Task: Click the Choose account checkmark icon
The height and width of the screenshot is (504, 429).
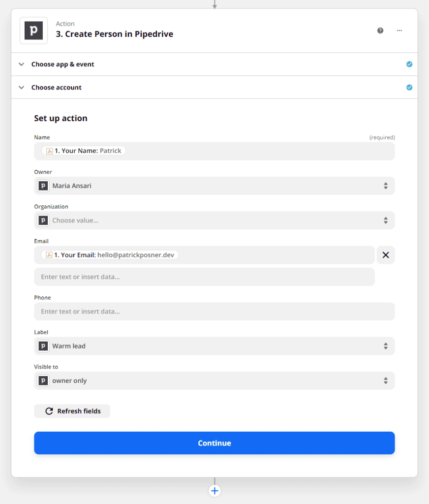Action: tap(409, 88)
